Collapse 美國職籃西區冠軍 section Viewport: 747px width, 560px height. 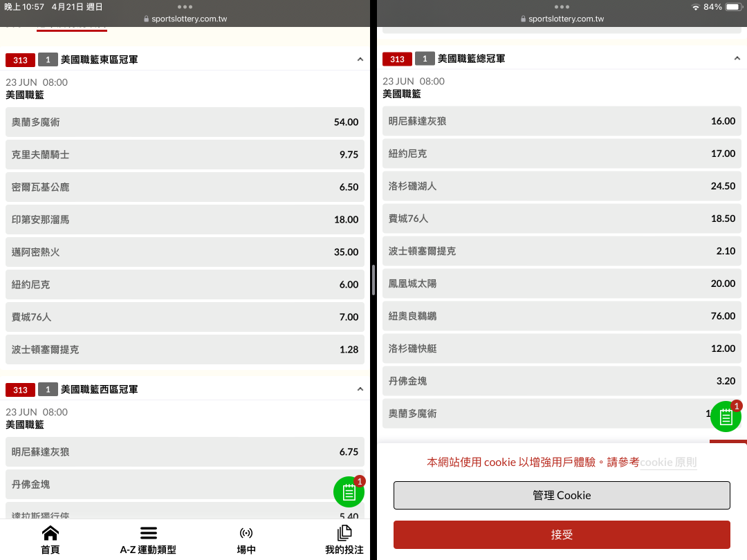360,389
